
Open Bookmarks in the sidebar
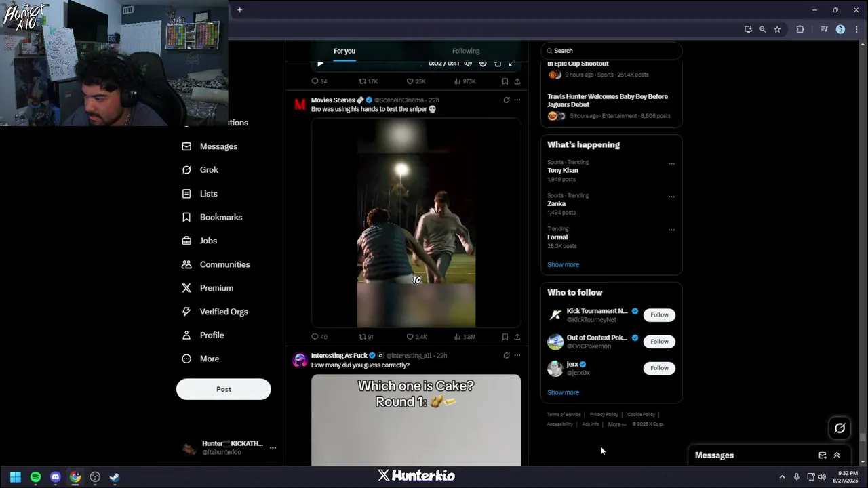pyautogui.click(x=212, y=217)
